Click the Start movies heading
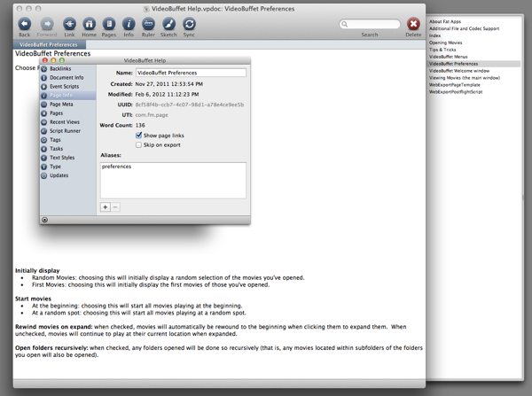The width and height of the screenshot is (532, 396). coord(33,299)
